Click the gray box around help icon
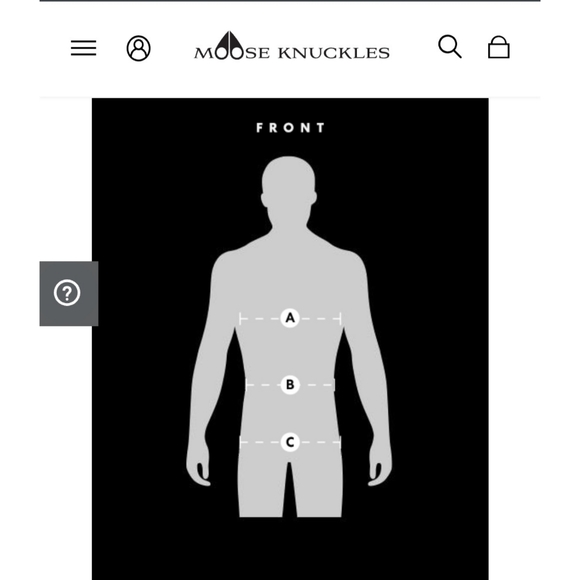 tap(69, 294)
